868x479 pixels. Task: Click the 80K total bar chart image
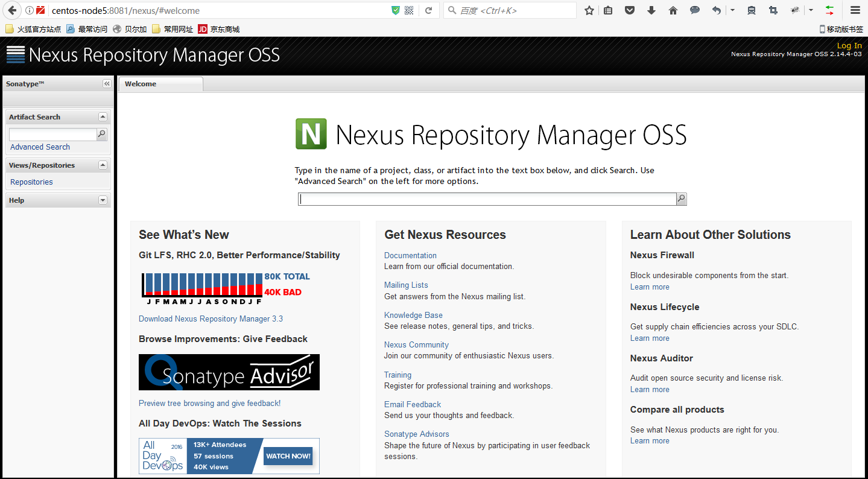pyautogui.click(x=226, y=288)
